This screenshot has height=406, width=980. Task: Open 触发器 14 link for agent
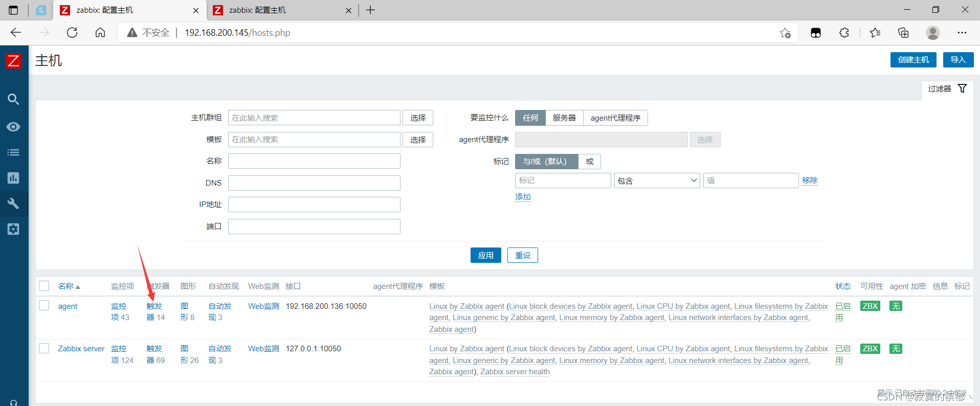(155, 312)
